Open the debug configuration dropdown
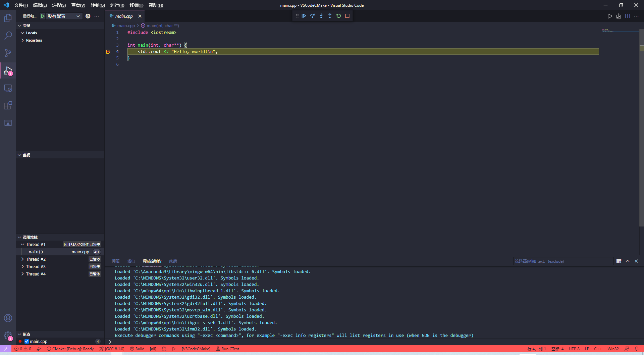The image size is (644, 355). 64,16
